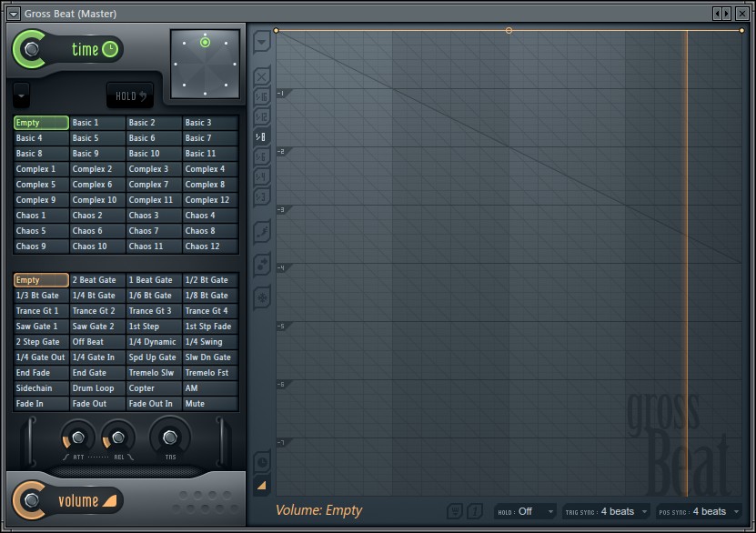Click the preset arrows in title bar
756x533 pixels.
click(721, 14)
